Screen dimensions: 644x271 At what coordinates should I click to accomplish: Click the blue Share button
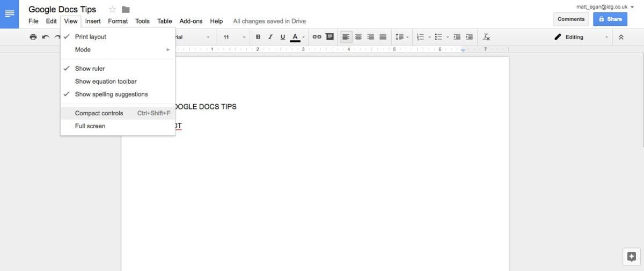[x=610, y=19]
